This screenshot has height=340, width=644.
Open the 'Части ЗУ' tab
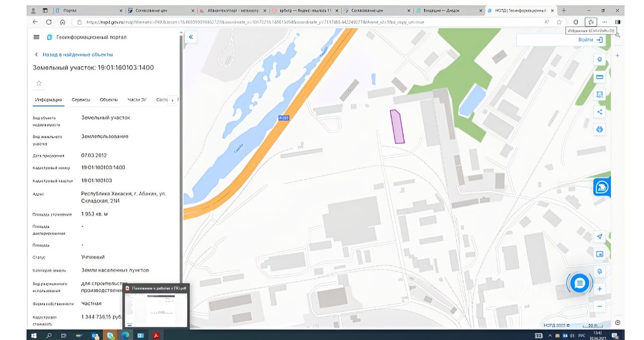click(x=137, y=100)
